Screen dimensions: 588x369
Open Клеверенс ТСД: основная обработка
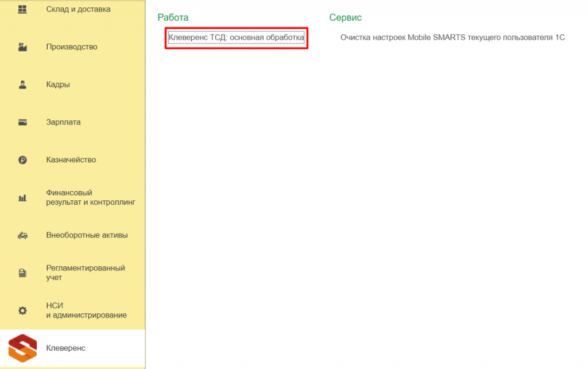click(x=236, y=37)
